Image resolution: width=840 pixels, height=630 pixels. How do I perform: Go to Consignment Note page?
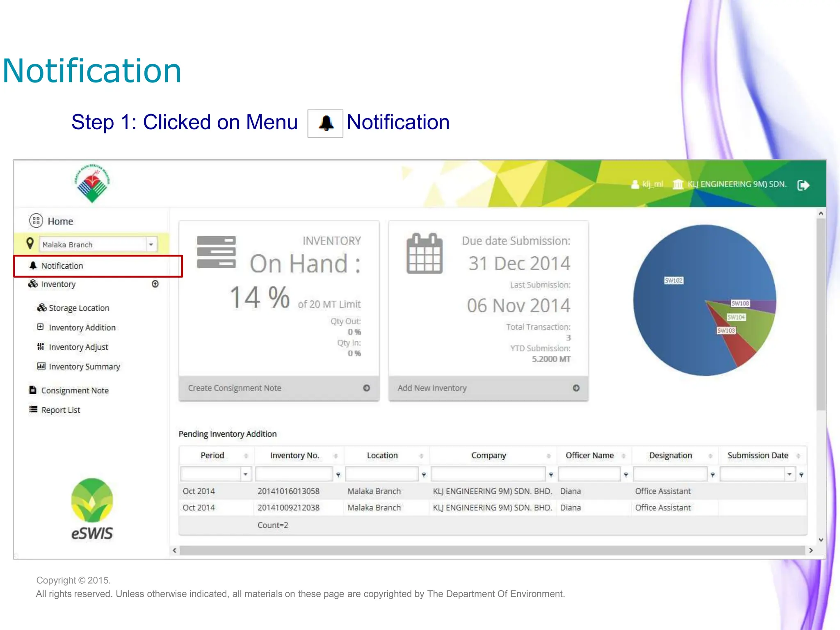point(75,390)
